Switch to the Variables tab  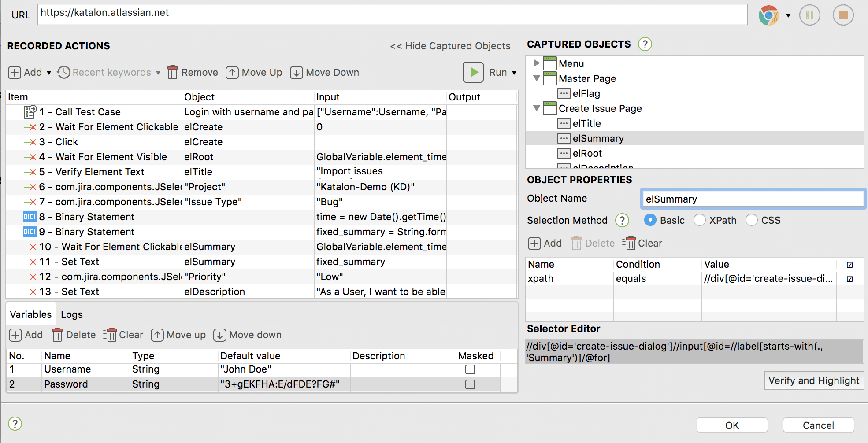point(30,314)
